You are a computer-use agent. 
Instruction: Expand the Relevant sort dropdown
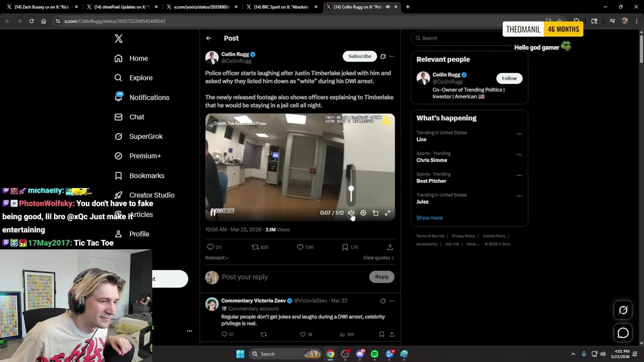tap(217, 258)
